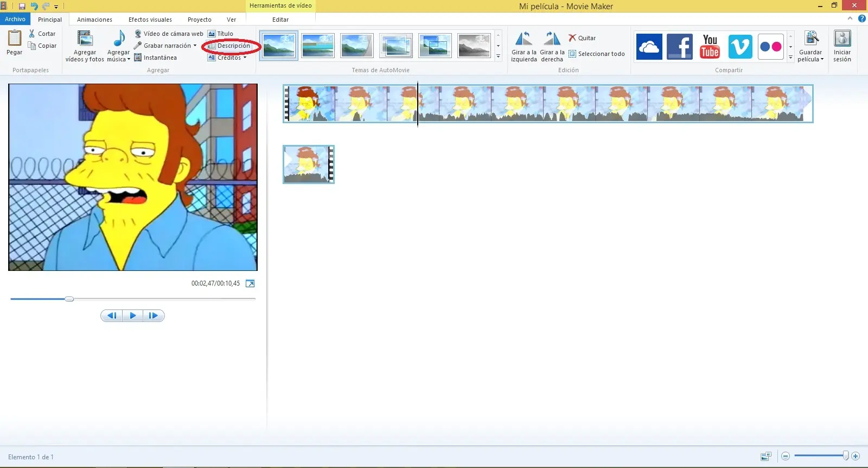This screenshot has width=868, height=468.
Task: Expand the full AutoMovie themes gallery
Action: tap(498, 56)
